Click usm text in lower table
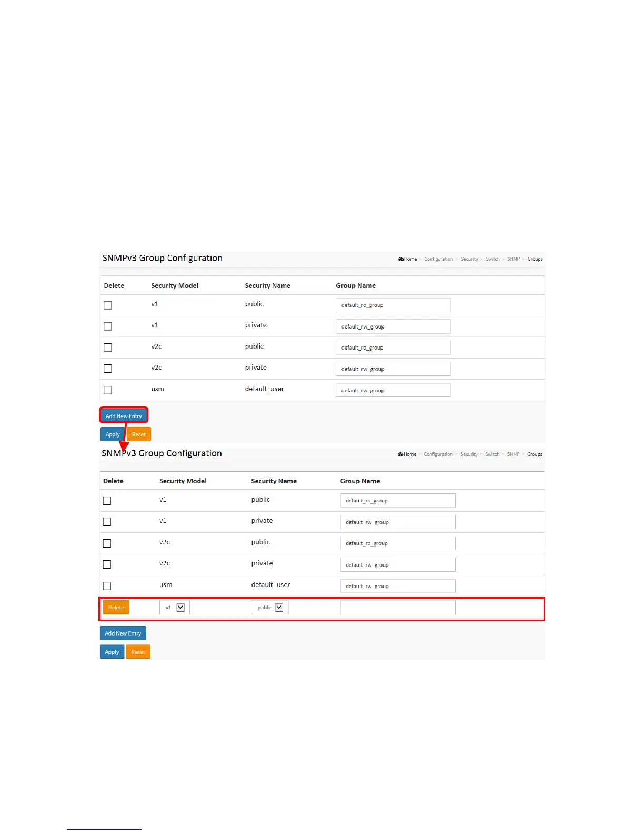 (x=166, y=585)
